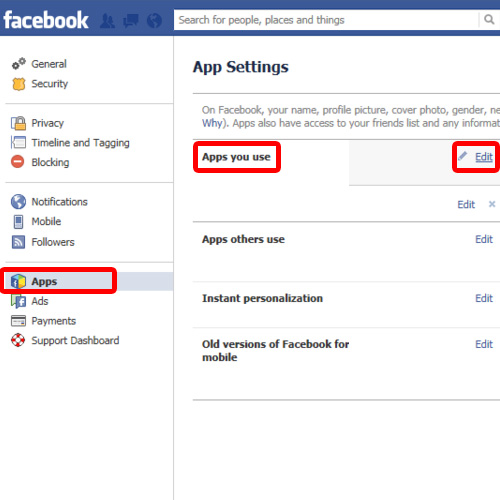Click the Instant personalization heading
Viewport: 500px width, 500px height.
pyautogui.click(x=262, y=298)
